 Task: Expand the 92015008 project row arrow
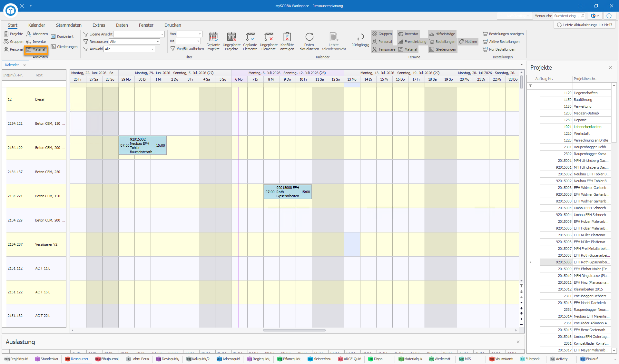[x=530, y=262]
